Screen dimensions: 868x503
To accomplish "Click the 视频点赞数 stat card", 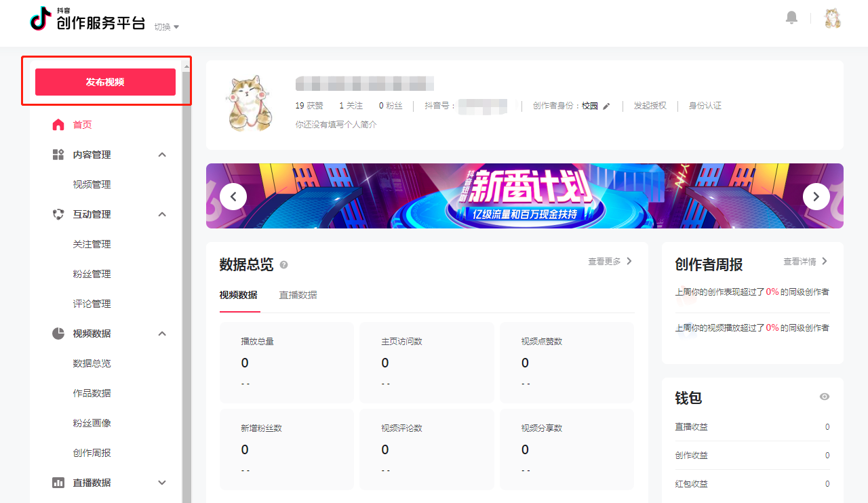I will (x=566, y=363).
